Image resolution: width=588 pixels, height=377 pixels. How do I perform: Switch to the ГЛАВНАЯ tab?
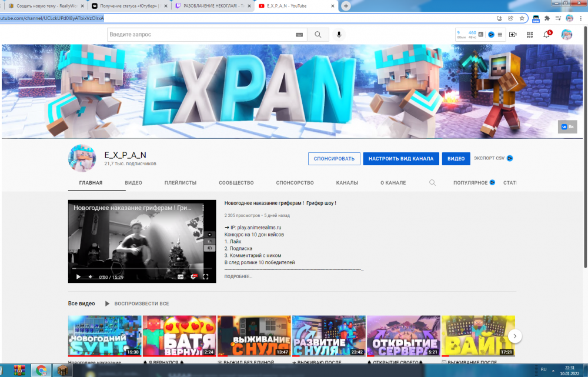(91, 183)
